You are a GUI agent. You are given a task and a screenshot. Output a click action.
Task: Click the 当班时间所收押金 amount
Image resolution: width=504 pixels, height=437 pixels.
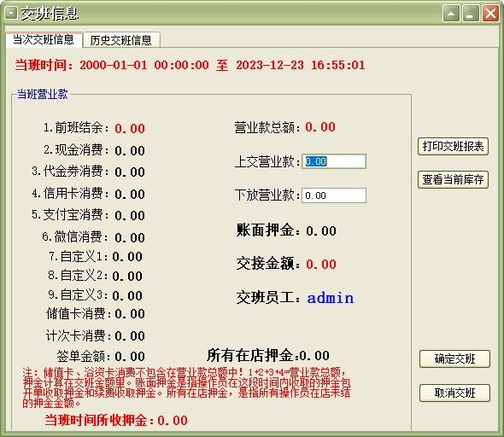pyautogui.click(x=173, y=420)
